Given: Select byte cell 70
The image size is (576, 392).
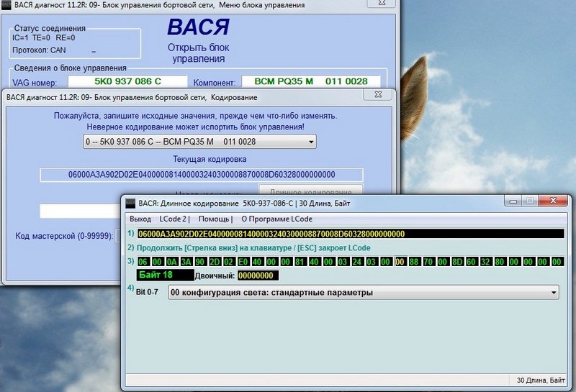Looking at the screenshot, I should [428, 262].
